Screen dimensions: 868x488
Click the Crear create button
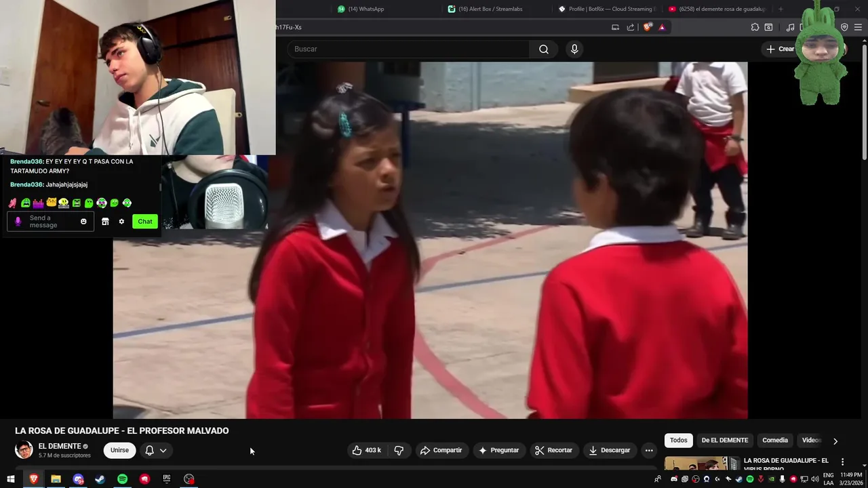click(780, 49)
